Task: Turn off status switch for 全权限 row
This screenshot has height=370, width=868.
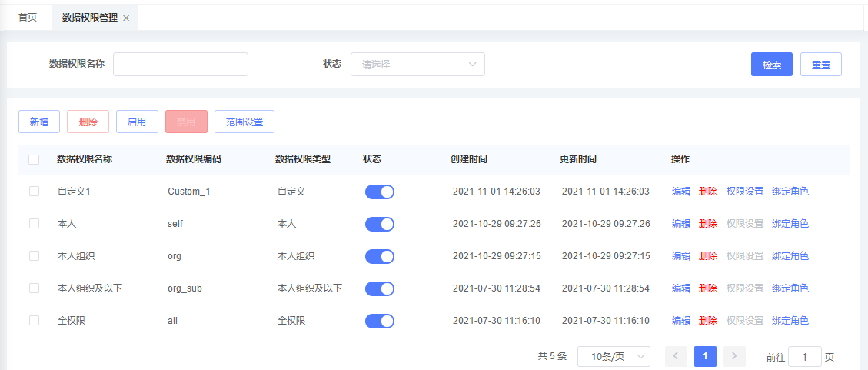Action: click(379, 321)
